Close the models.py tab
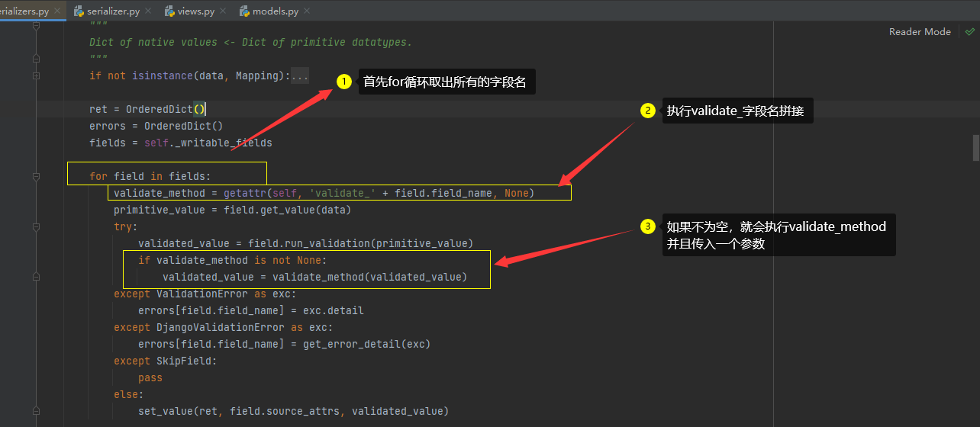Screen dimensions: 980x427 305,11
